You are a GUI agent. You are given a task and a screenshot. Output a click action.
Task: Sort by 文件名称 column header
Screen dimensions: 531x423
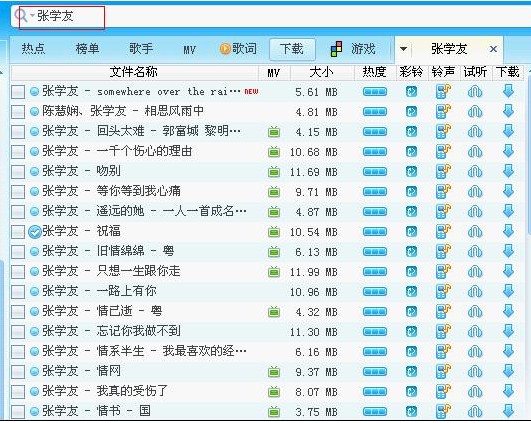(x=134, y=72)
